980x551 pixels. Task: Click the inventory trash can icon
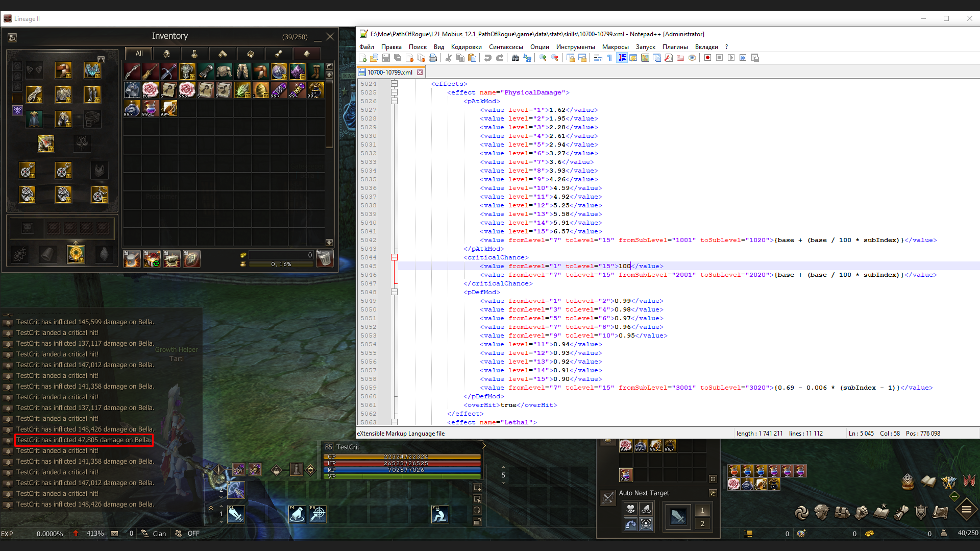pyautogui.click(x=325, y=258)
